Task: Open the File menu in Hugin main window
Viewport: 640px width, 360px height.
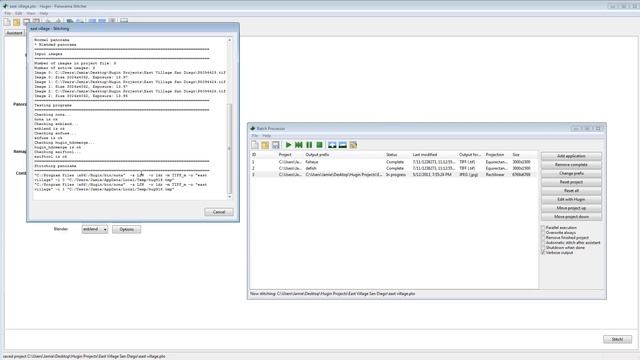Action: click(x=8, y=13)
